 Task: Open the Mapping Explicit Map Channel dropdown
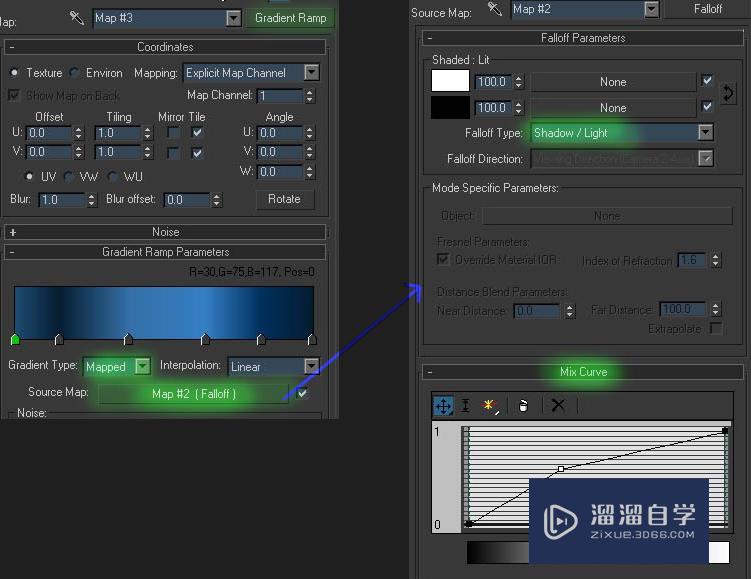tap(311, 73)
